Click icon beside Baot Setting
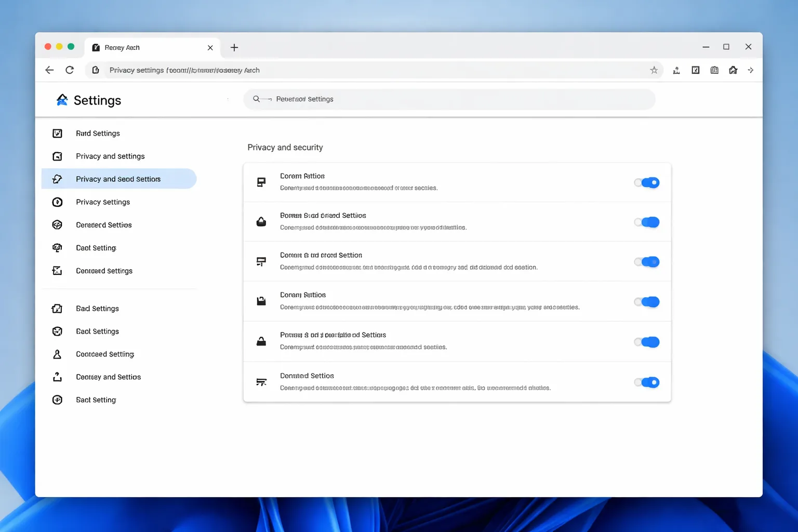This screenshot has width=798, height=532. (x=58, y=400)
